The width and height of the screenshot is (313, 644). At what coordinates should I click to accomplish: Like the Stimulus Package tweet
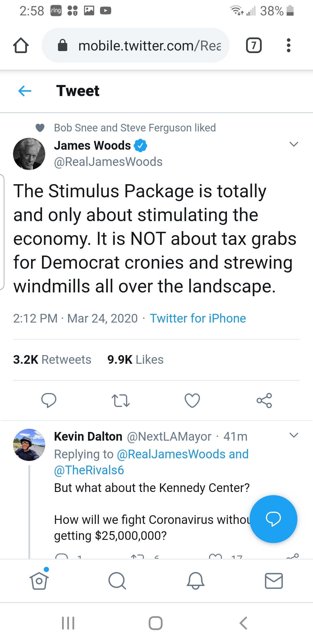192,401
